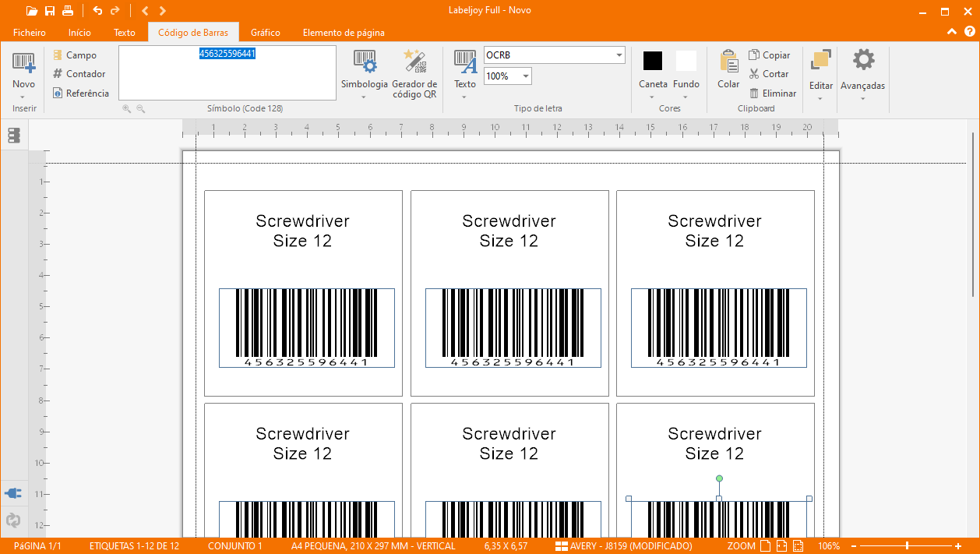The image size is (980, 554).
Task: Select the Código de Barras tab
Action: [193, 33]
